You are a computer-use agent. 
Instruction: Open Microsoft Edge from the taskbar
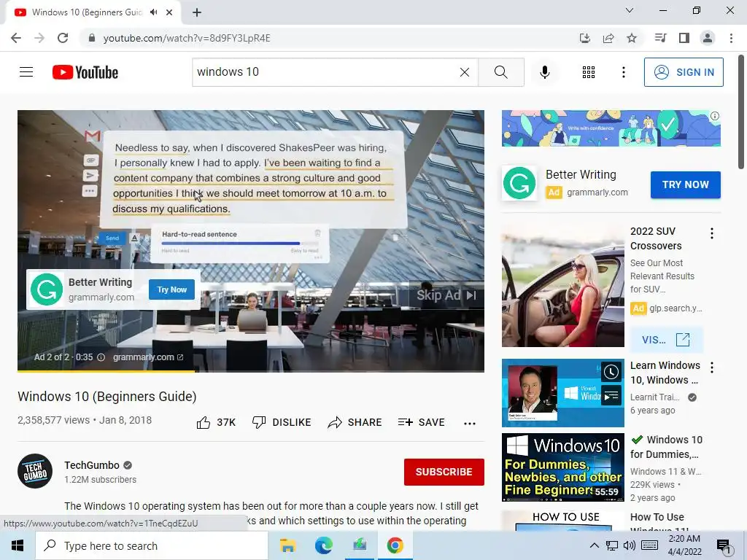click(x=323, y=545)
